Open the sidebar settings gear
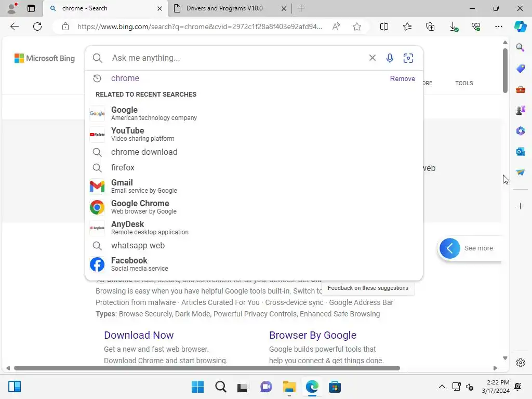Image resolution: width=532 pixels, height=399 pixels. pyautogui.click(x=520, y=362)
